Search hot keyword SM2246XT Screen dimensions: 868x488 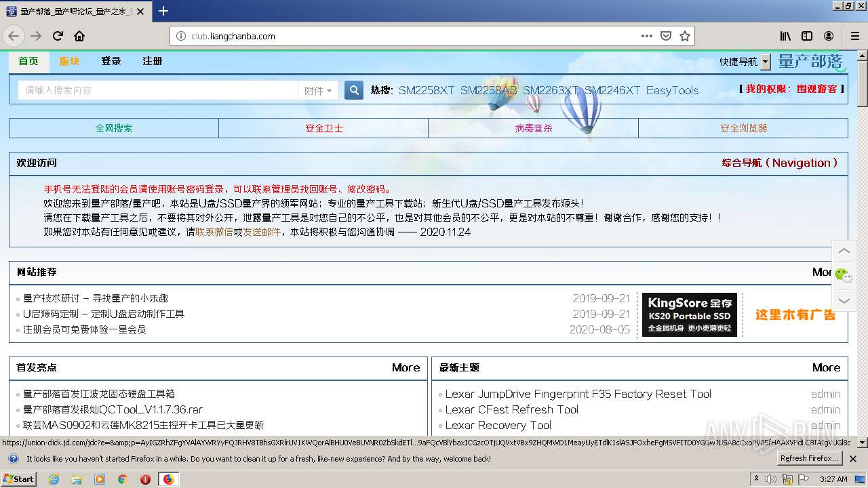point(612,90)
